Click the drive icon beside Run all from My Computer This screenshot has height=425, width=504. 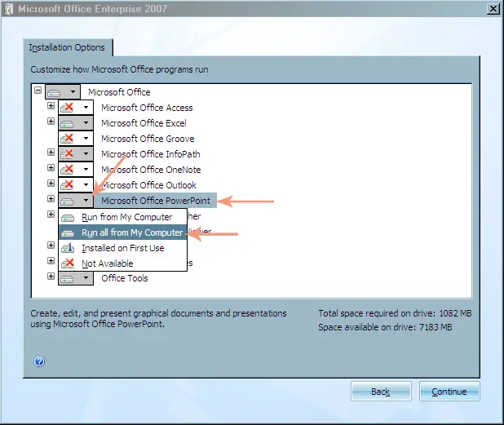68,234
